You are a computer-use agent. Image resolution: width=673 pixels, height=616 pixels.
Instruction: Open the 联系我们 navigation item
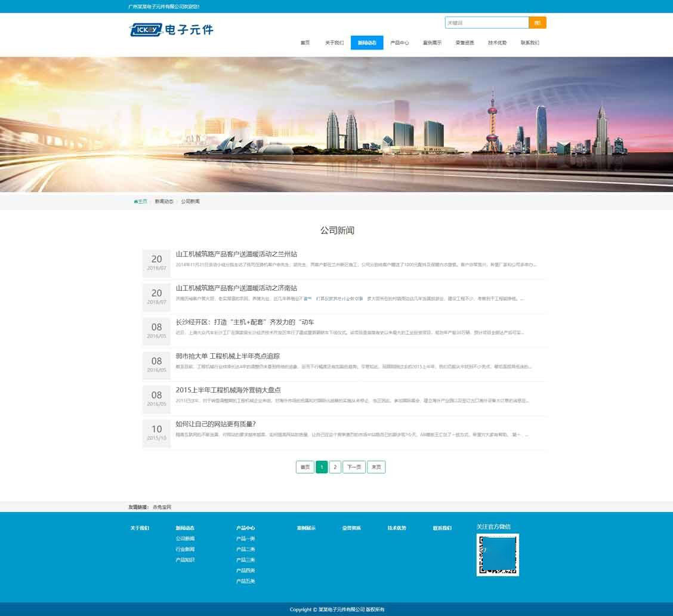pyautogui.click(x=529, y=42)
